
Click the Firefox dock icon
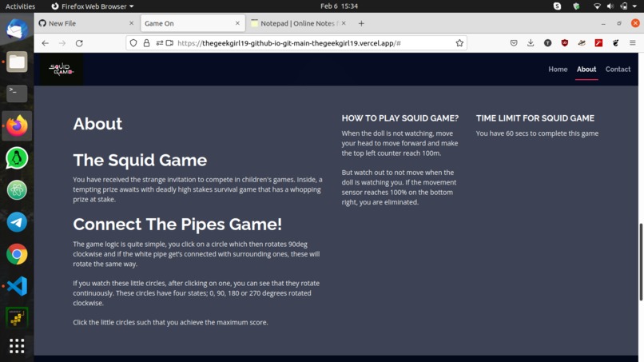(x=17, y=125)
